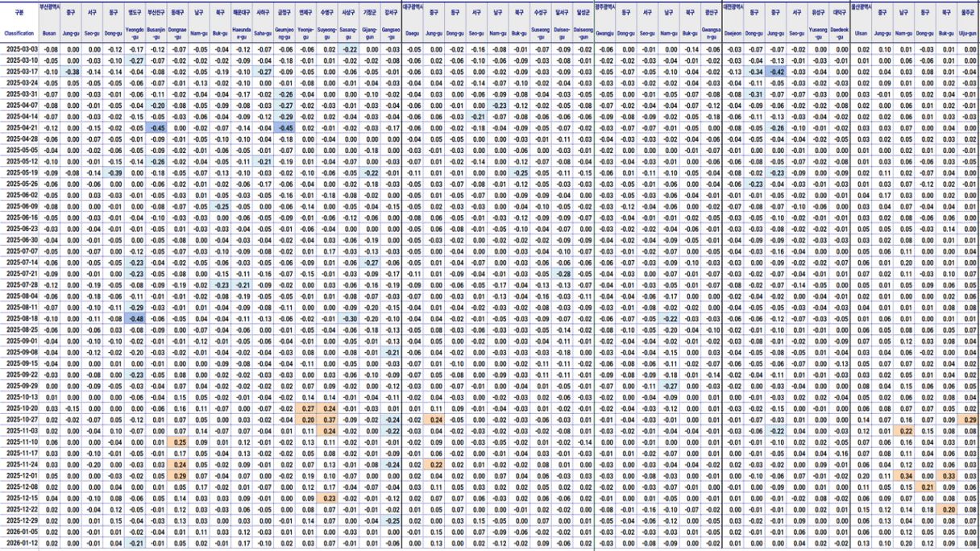Select the Suseong-gu column header
980x551 pixels.
[x=540, y=34]
